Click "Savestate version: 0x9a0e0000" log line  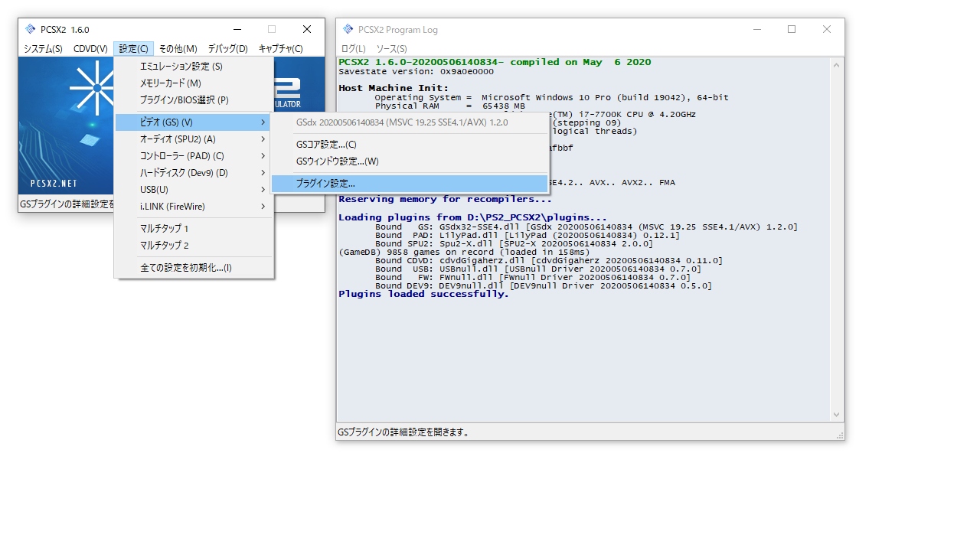(416, 71)
